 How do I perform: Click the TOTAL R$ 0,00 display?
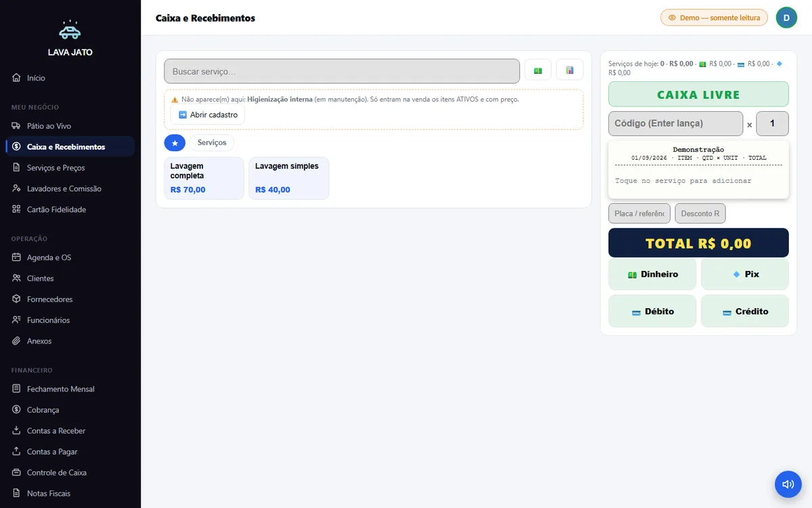coord(699,243)
